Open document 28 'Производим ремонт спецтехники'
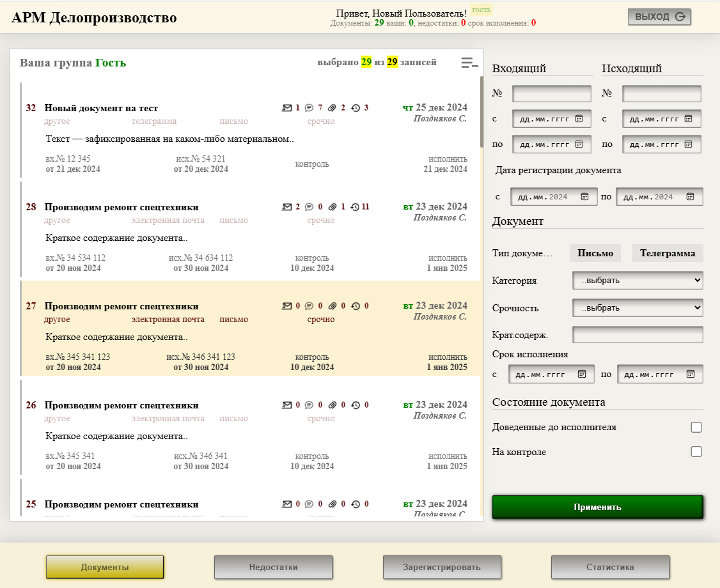This screenshot has height=588, width=720. point(121,208)
